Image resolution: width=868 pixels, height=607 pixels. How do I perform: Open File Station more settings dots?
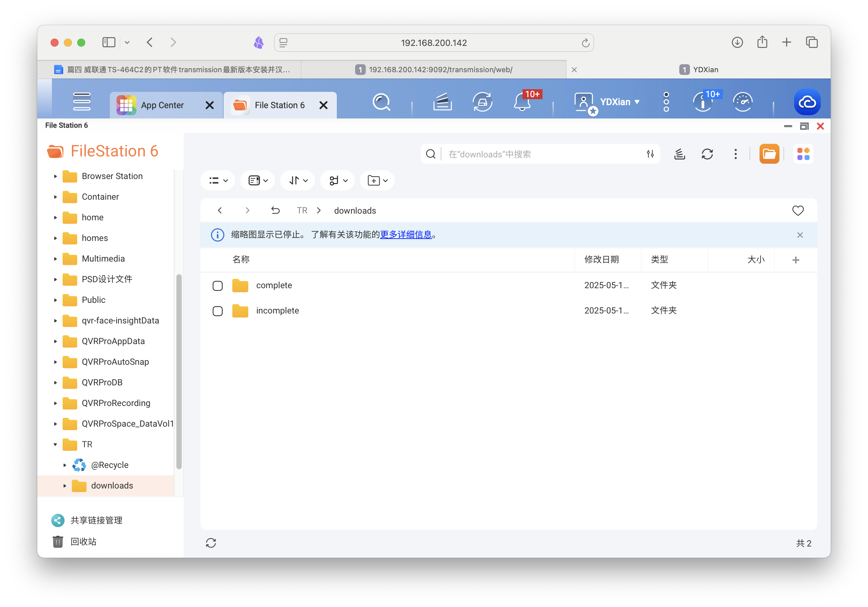735,154
